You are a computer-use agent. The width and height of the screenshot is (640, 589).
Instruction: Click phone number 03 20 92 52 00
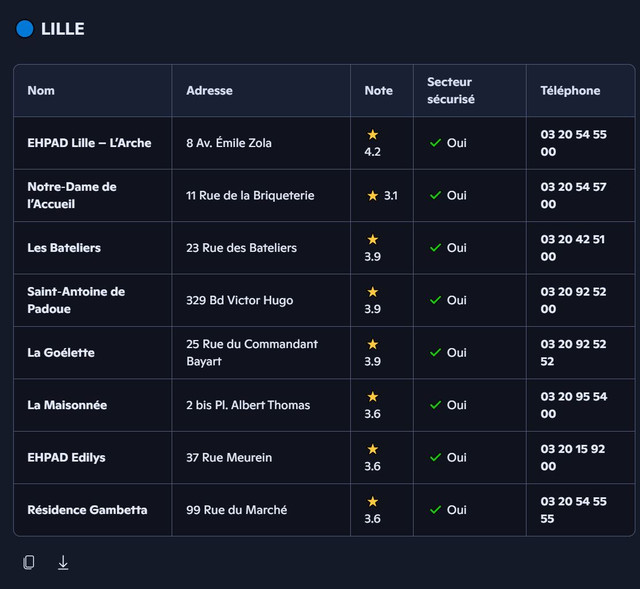click(573, 300)
